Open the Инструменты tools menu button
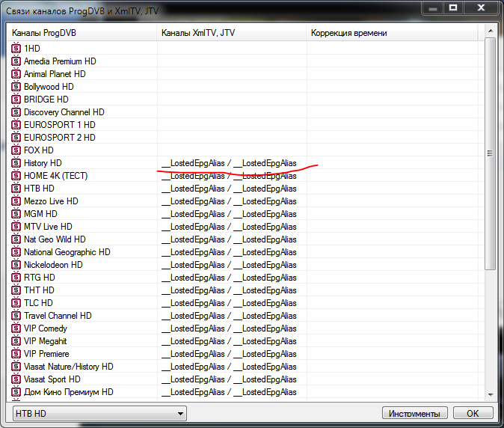The width and height of the screenshot is (504, 428). coord(415,413)
